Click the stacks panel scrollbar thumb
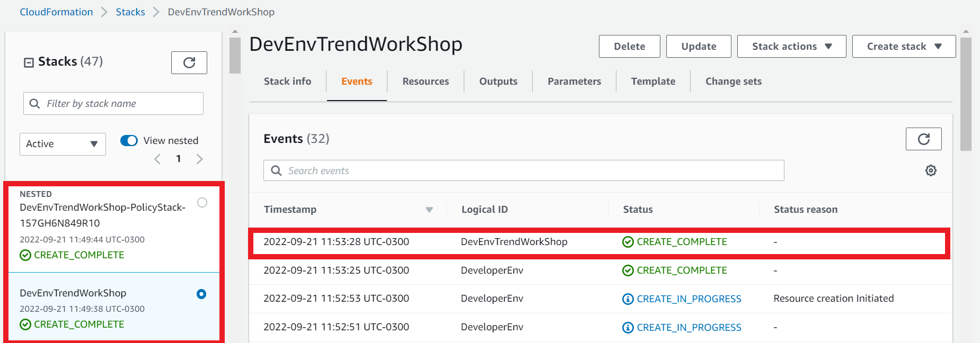980x343 pixels. click(x=235, y=56)
